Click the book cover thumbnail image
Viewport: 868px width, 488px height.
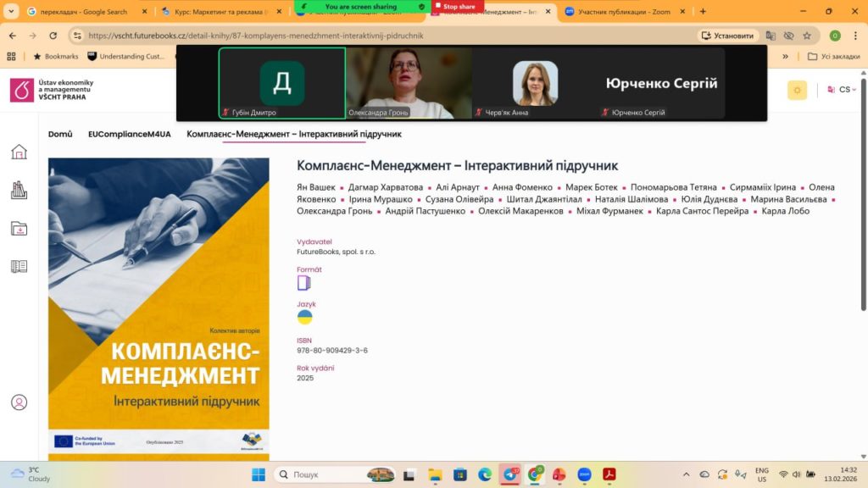159,305
